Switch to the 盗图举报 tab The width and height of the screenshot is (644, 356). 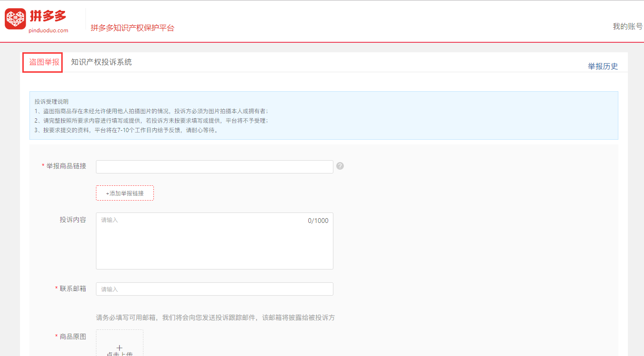[x=44, y=62]
